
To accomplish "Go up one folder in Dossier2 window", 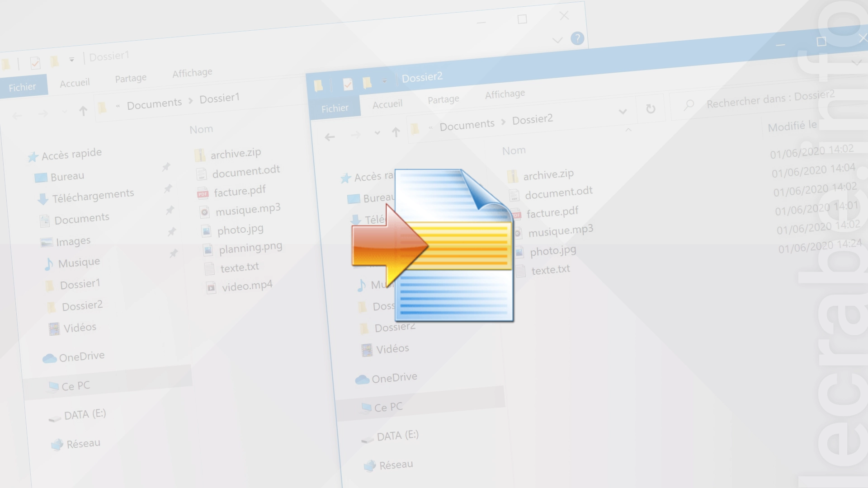I will pyautogui.click(x=396, y=132).
